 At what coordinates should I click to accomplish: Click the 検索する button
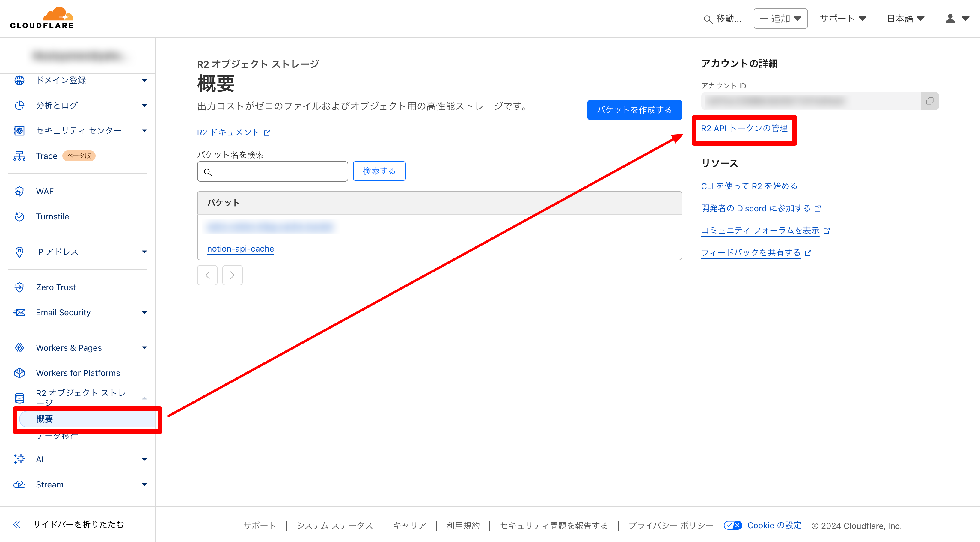(379, 171)
